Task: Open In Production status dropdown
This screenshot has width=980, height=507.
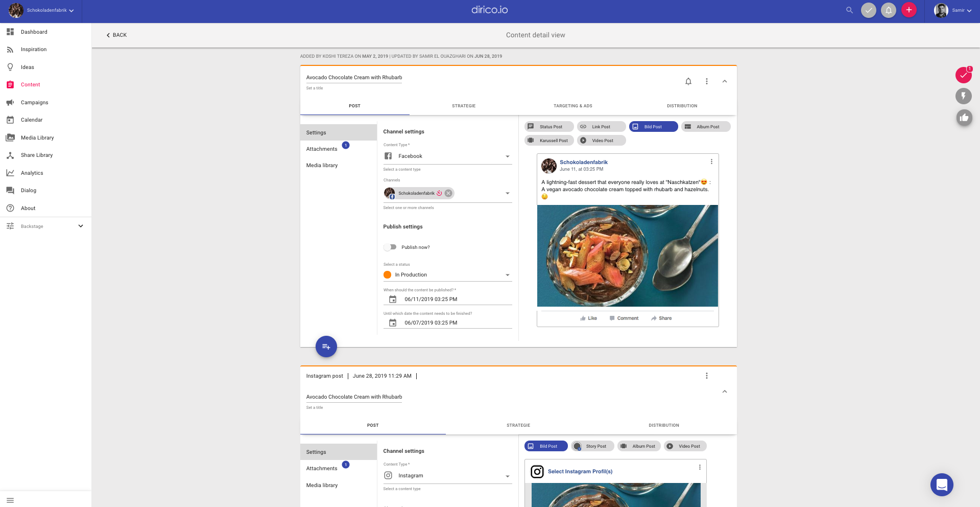Action: tap(448, 275)
